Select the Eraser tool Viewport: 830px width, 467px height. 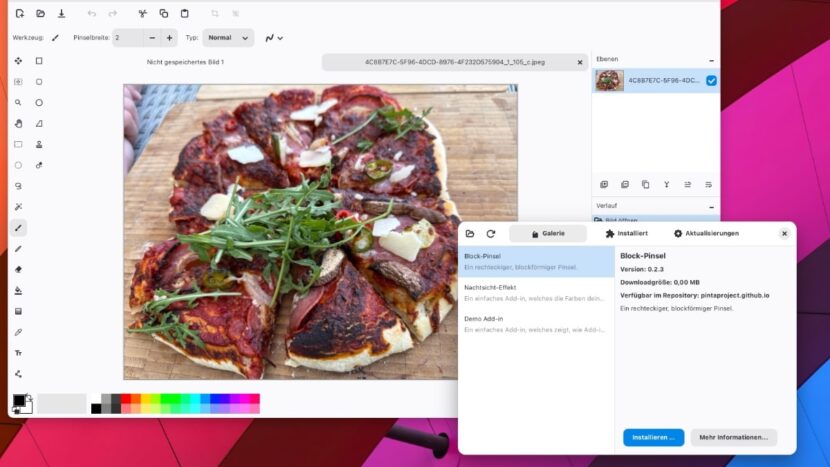18,269
